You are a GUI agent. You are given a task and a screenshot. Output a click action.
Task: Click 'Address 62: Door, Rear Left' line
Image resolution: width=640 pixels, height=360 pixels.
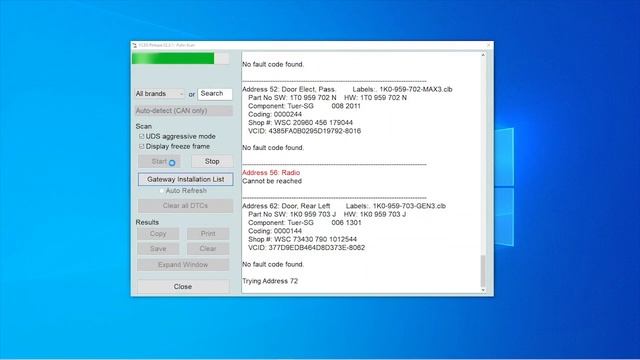(286, 206)
